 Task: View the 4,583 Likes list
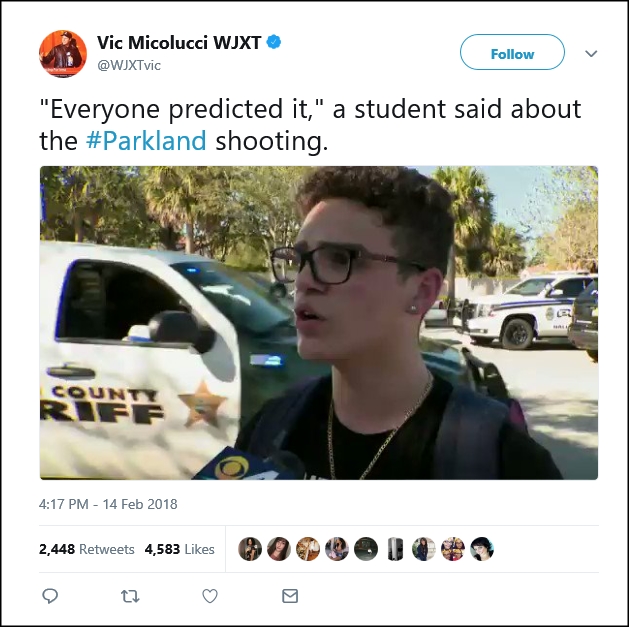pos(180,549)
